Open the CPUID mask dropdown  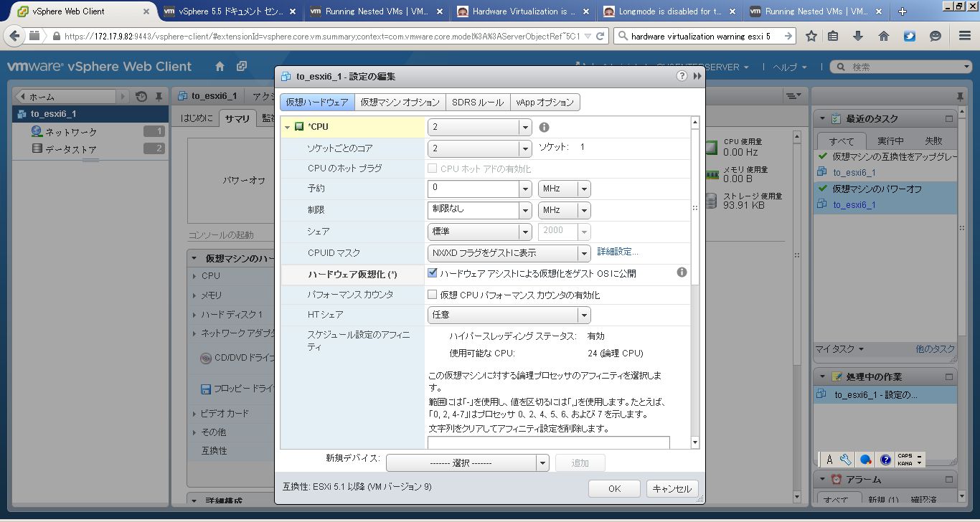pos(584,252)
